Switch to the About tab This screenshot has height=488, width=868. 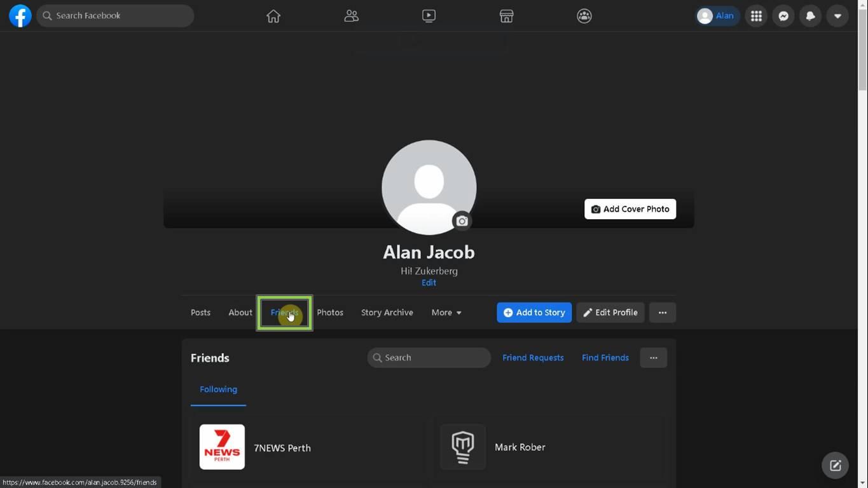tap(240, 313)
